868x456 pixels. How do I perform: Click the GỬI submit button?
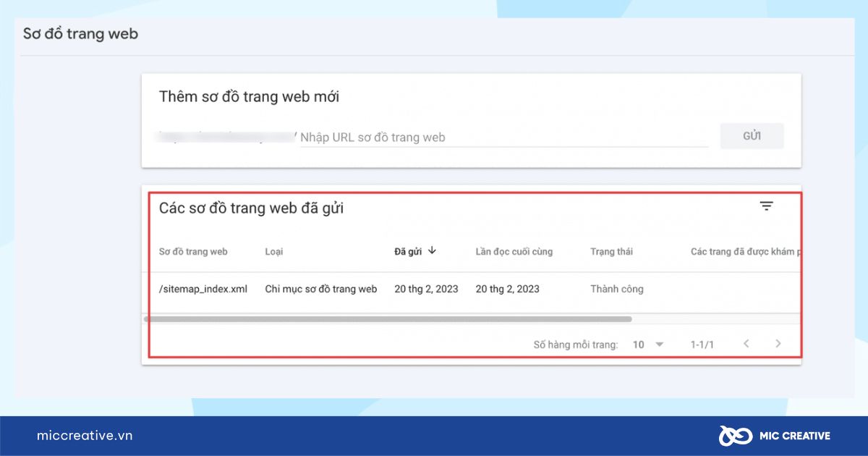click(x=752, y=136)
